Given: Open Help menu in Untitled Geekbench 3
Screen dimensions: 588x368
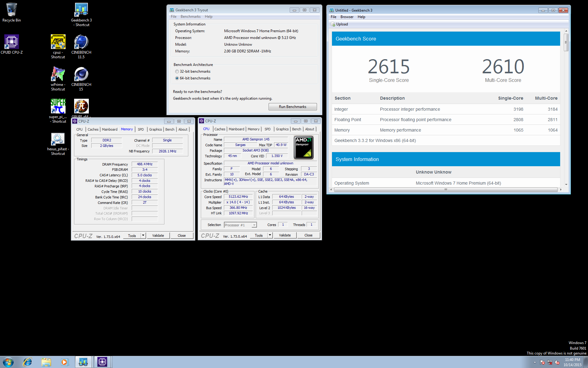Looking at the screenshot, I should [361, 17].
